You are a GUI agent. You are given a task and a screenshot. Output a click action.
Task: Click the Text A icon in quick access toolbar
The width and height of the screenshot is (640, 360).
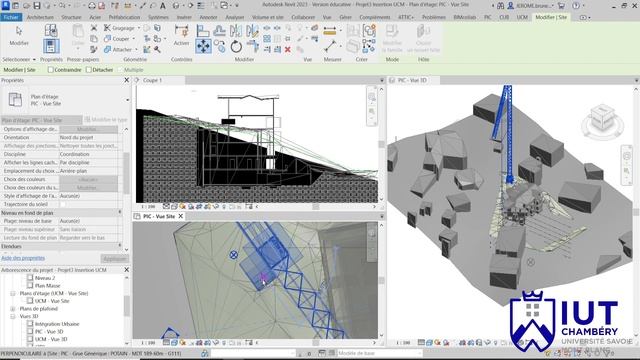click(162, 6)
